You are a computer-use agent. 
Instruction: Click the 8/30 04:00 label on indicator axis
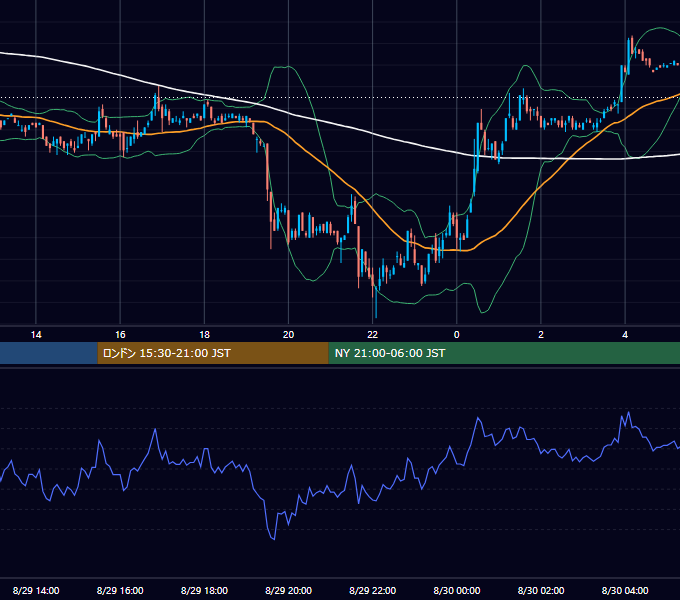pyautogui.click(x=625, y=590)
